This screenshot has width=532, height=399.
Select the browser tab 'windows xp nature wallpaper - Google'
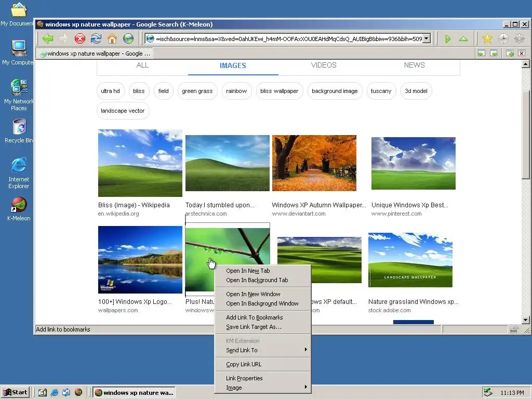(x=95, y=54)
